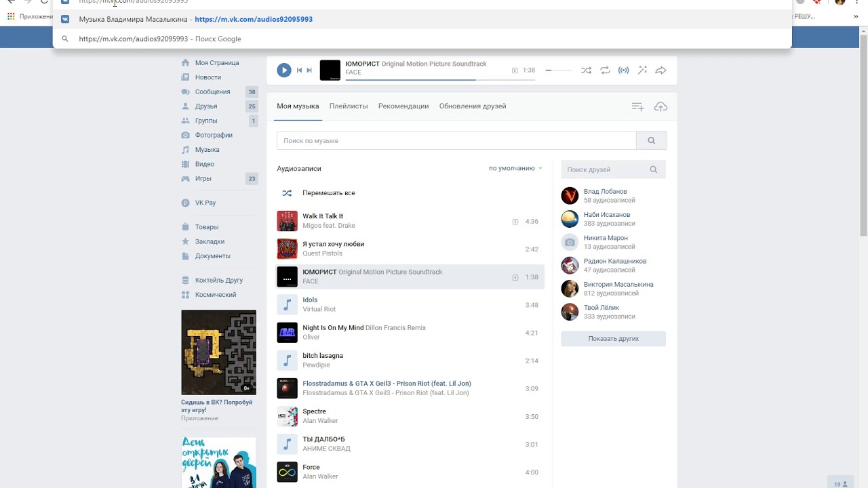Open VK Pay in sidebar
The height and width of the screenshot is (488, 868).
205,203
